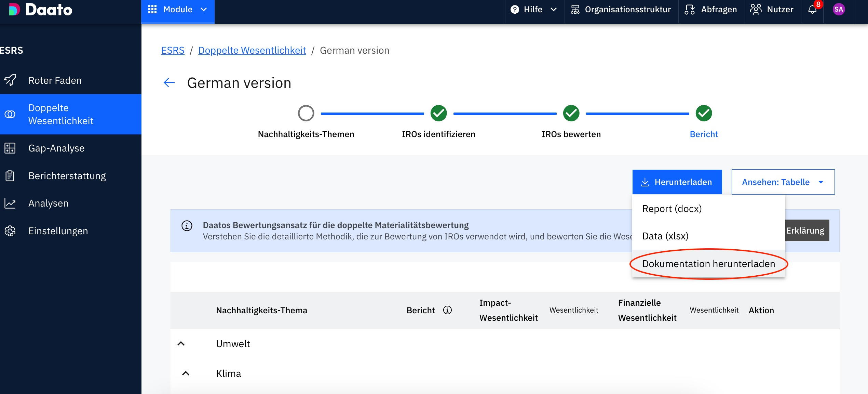Select the Nachhaltigkeits-Themen step circle
Viewport: 868px width, 394px height.
pos(306,113)
